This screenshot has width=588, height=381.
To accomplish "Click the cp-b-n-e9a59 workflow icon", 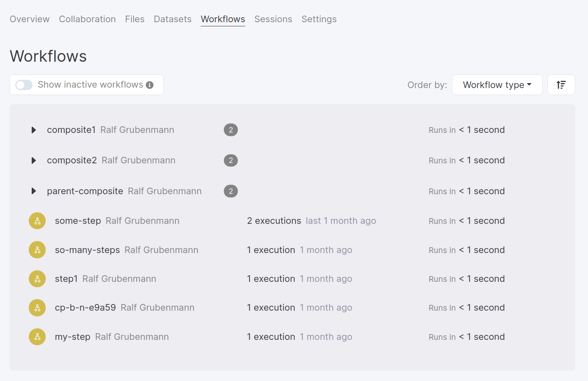I will click(37, 308).
